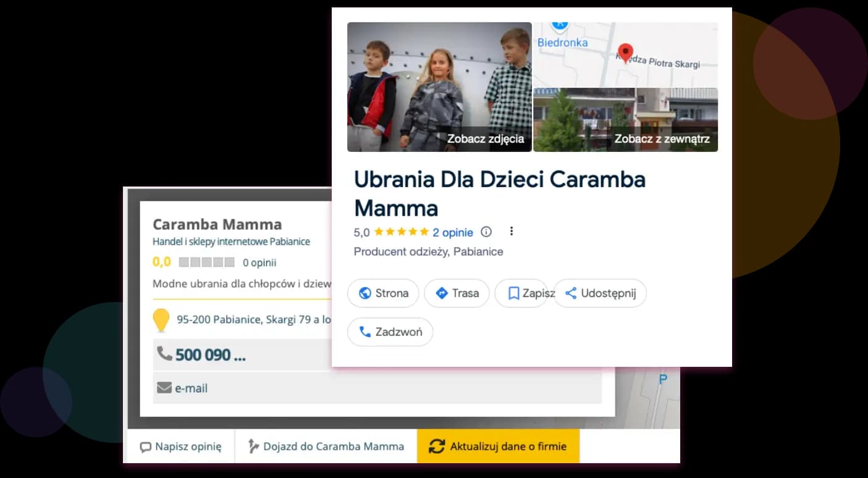
Task: Open the 2 opinie reviews link
Action: (x=453, y=233)
